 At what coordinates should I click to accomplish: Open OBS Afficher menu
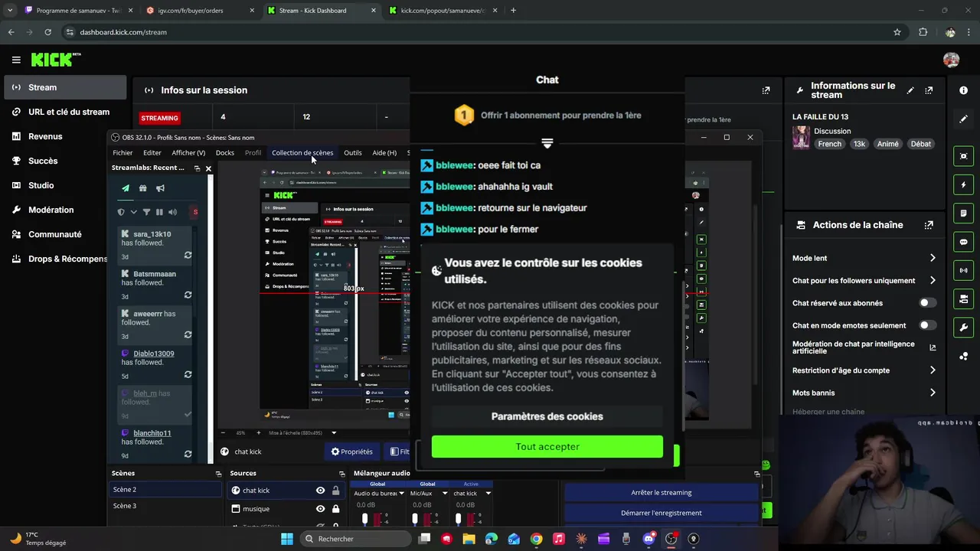pyautogui.click(x=188, y=153)
